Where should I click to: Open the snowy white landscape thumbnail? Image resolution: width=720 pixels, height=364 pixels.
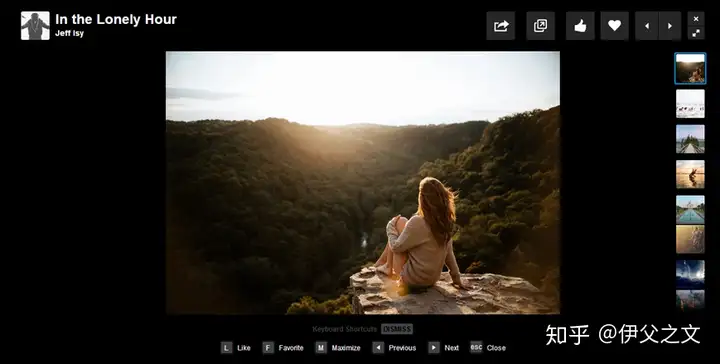690,104
